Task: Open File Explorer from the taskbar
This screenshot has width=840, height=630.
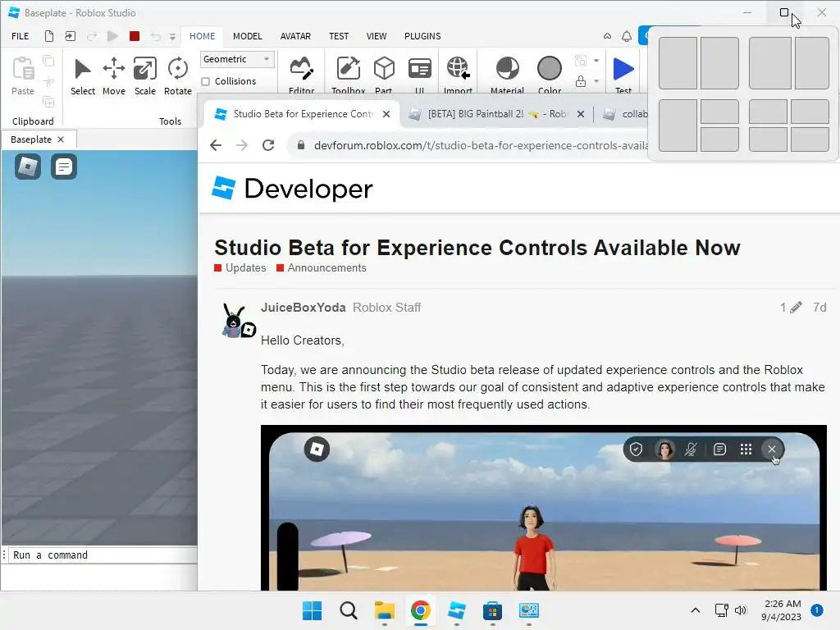Action: tap(384, 610)
